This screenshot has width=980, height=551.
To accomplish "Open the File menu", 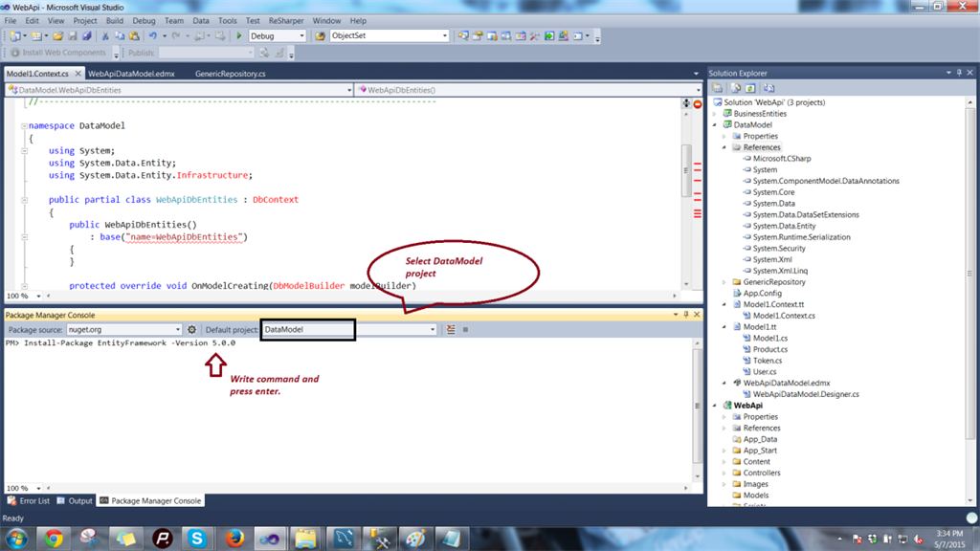I will coord(10,21).
